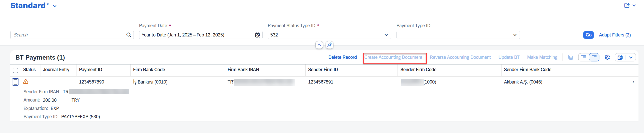The width and height of the screenshot is (644, 133).
Task: Click the search magnifier icon
Action: pos(129,35)
